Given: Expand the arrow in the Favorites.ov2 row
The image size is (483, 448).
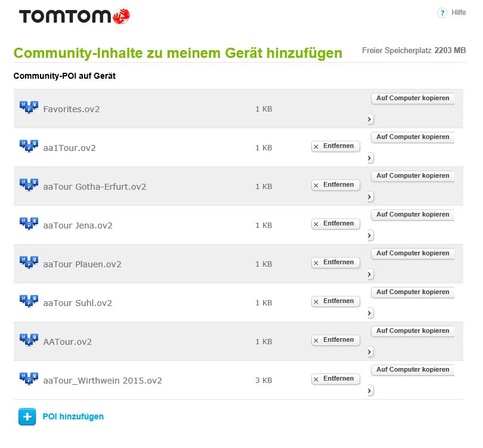Looking at the screenshot, I should coord(370,119).
